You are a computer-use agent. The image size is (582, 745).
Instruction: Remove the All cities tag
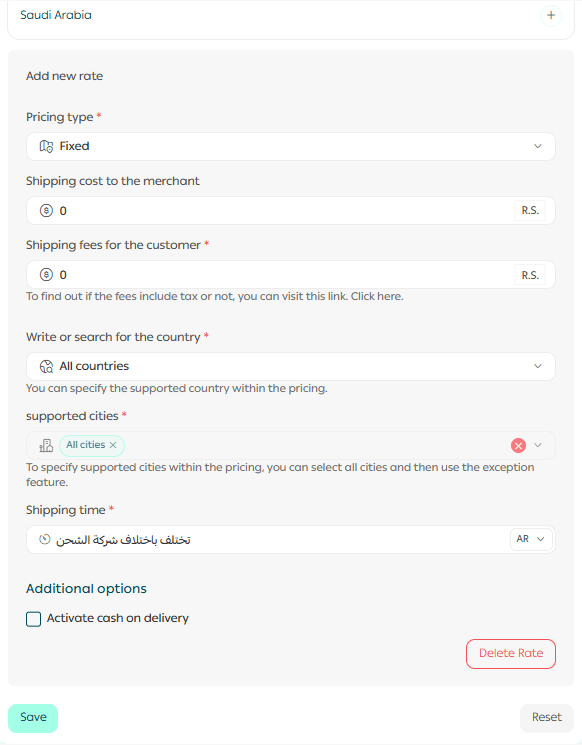point(113,445)
